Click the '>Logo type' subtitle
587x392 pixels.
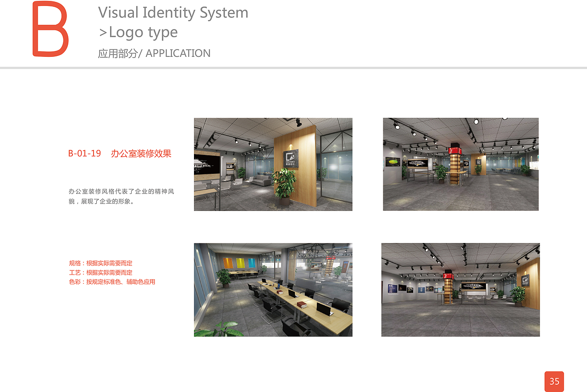138,32
